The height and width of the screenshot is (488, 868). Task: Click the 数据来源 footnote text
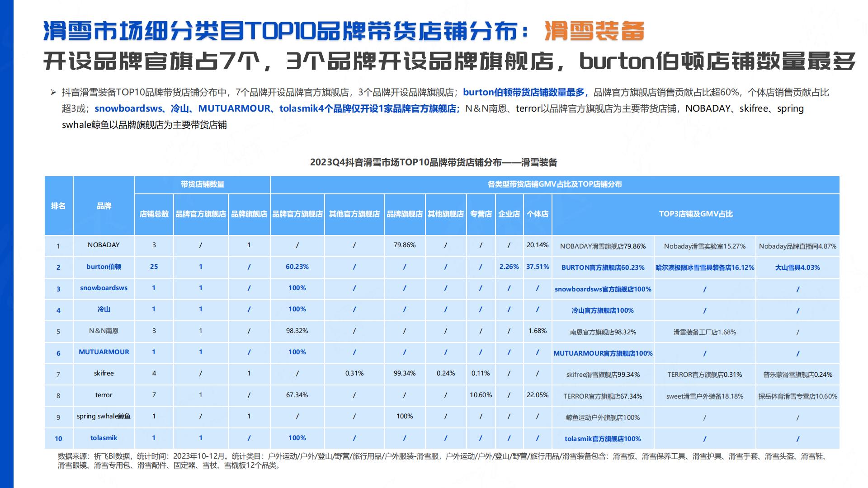(x=443, y=460)
